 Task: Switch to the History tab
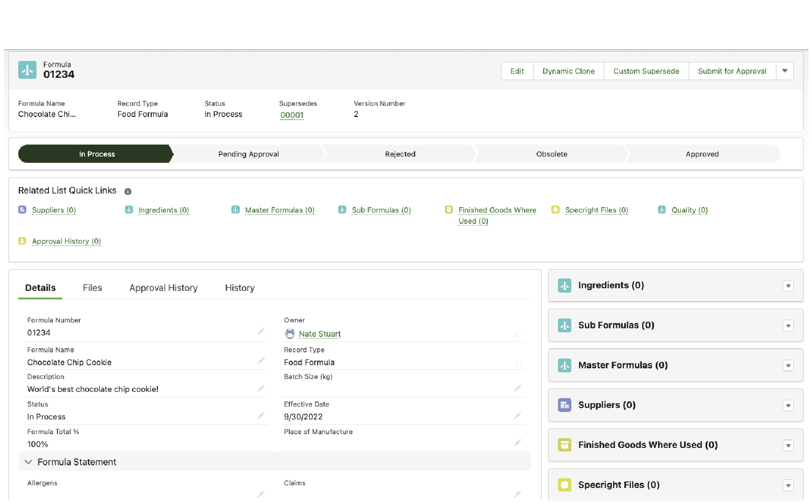(239, 288)
